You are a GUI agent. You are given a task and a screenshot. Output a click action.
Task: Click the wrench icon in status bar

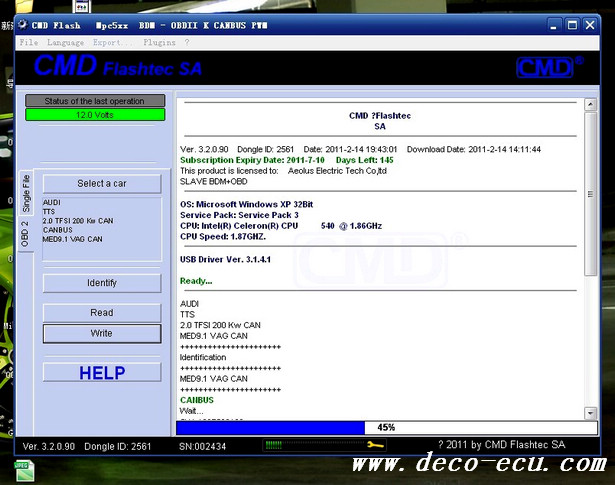click(x=375, y=445)
